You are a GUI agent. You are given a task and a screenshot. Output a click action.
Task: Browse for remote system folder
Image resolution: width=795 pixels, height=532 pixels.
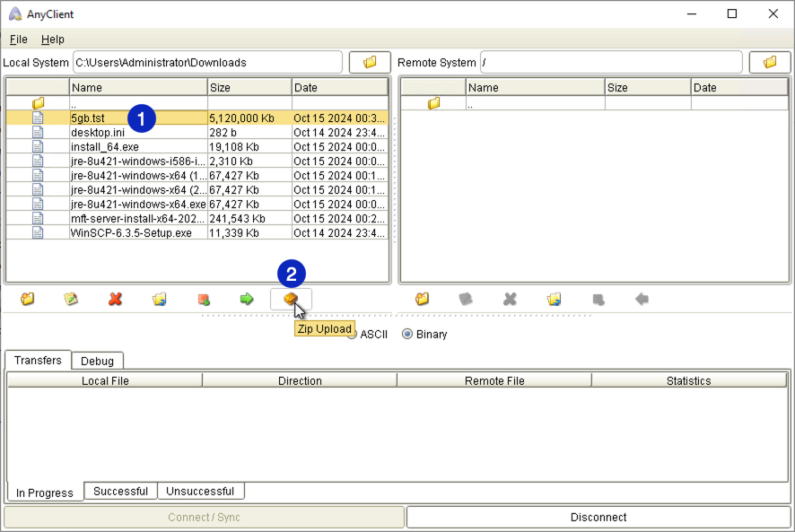(770, 63)
